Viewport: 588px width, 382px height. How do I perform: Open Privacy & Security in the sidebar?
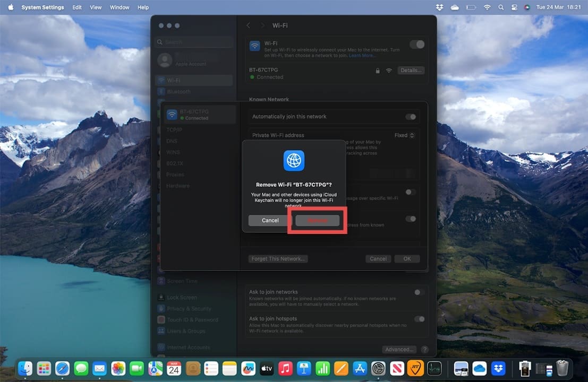193,309
